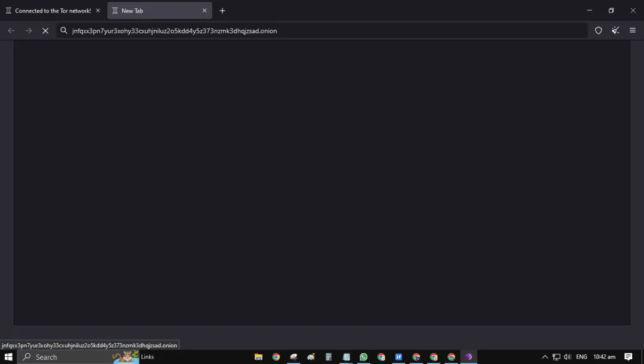Screen dimensions: 644x364
Task: Switch to 'Connected to the Tor network!' tab
Action: tap(53, 11)
